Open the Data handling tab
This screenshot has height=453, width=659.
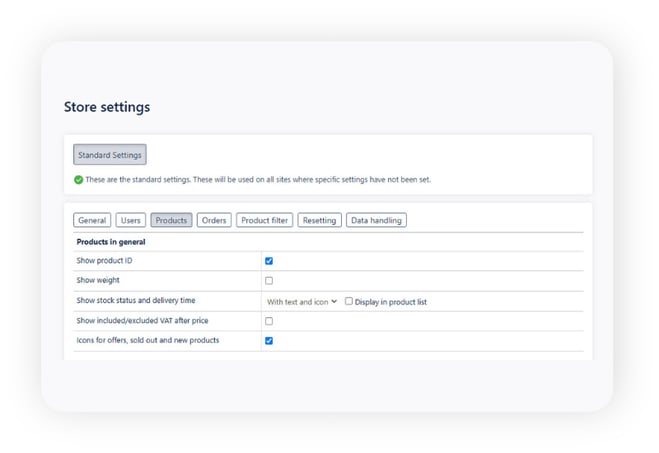click(x=376, y=220)
